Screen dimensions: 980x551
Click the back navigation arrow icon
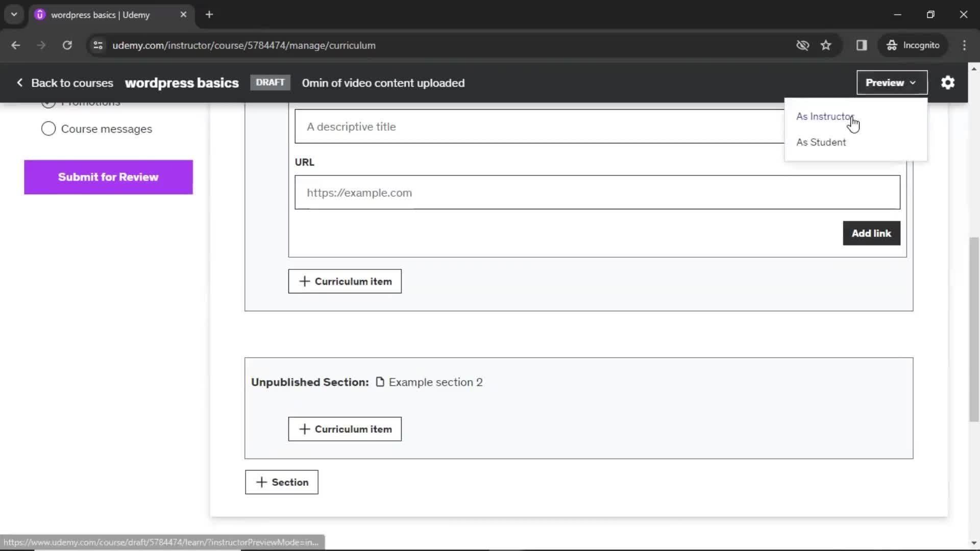pos(15,45)
